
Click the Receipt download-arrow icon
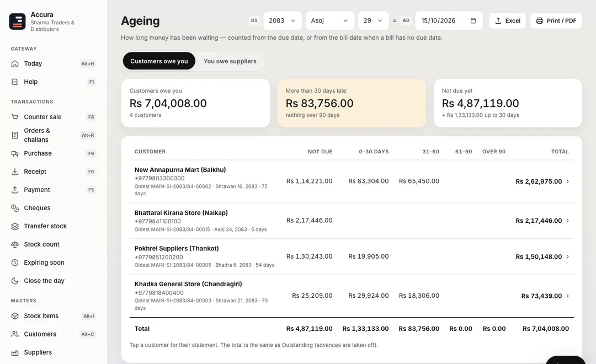[15, 172]
